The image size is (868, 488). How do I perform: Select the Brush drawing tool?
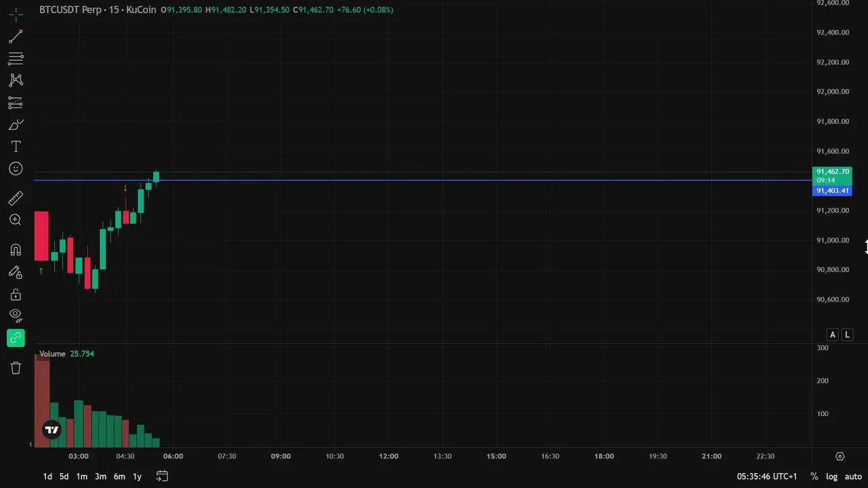tap(16, 125)
